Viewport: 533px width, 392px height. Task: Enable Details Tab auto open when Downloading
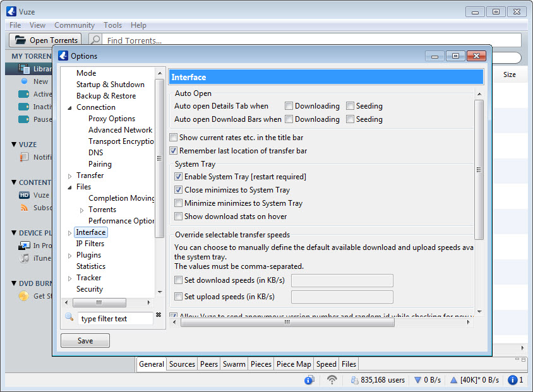click(289, 105)
